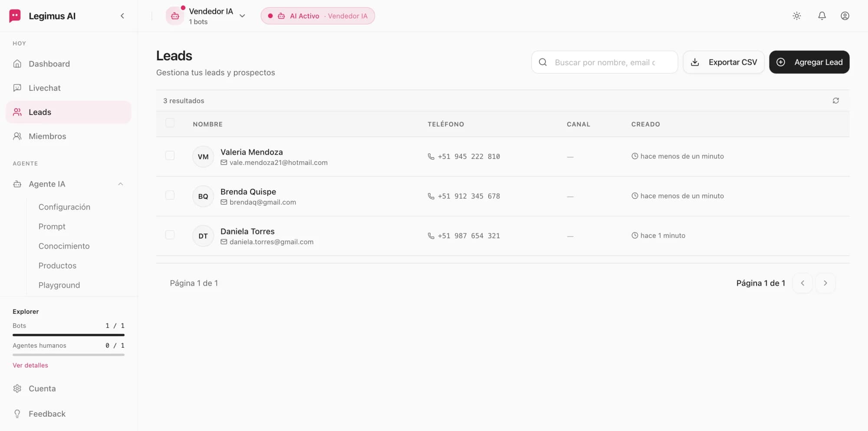This screenshot has height=431, width=868.
Task: Open Livechat in the sidebar
Action: [x=69, y=88]
